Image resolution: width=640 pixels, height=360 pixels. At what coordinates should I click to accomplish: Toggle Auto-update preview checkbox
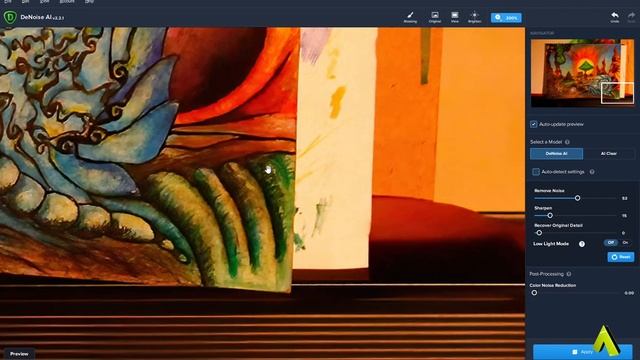pyautogui.click(x=533, y=124)
